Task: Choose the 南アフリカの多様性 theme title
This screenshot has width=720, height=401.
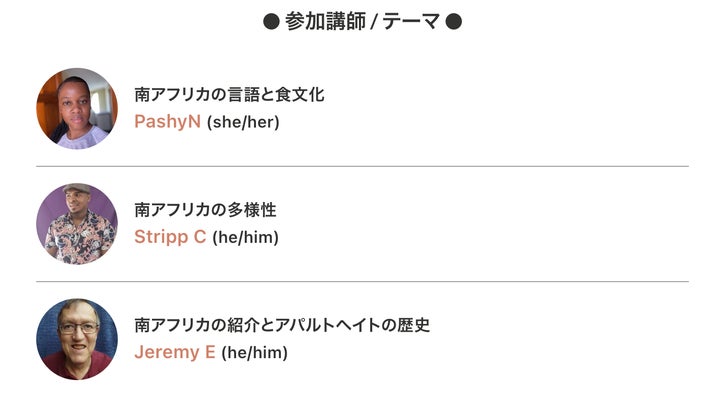Action: 205,210
